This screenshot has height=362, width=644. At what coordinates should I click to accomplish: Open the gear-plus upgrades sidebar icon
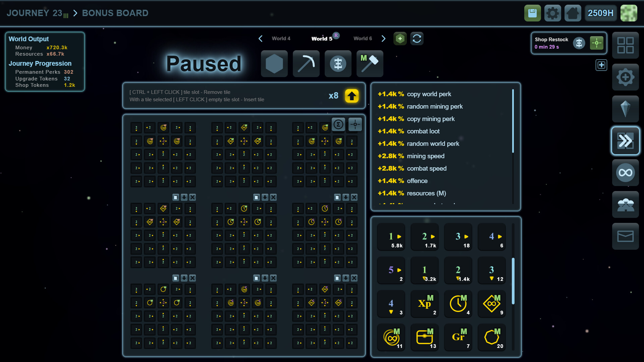click(x=625, y=77)
